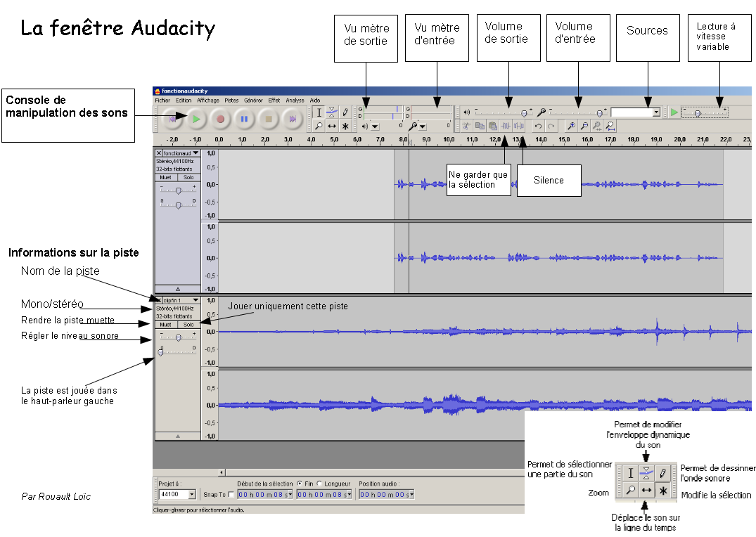
Task: Stop playback with the Stop button
Action: (269, 119)
